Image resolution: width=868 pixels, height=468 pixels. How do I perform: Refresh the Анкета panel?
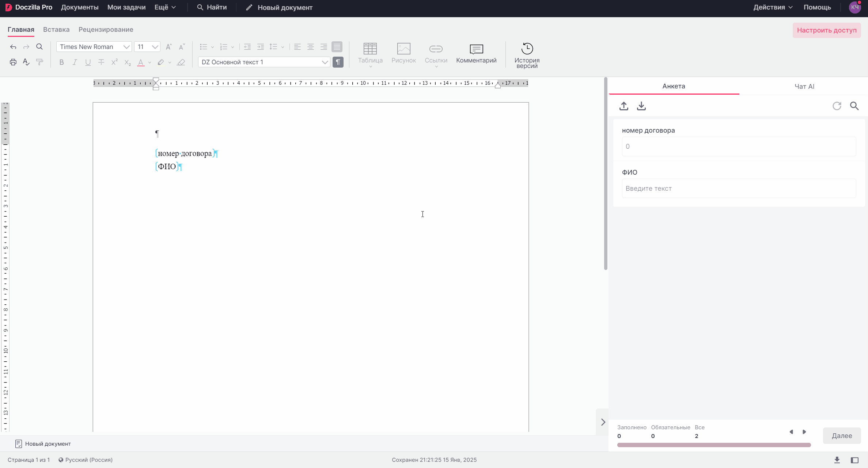837,106
